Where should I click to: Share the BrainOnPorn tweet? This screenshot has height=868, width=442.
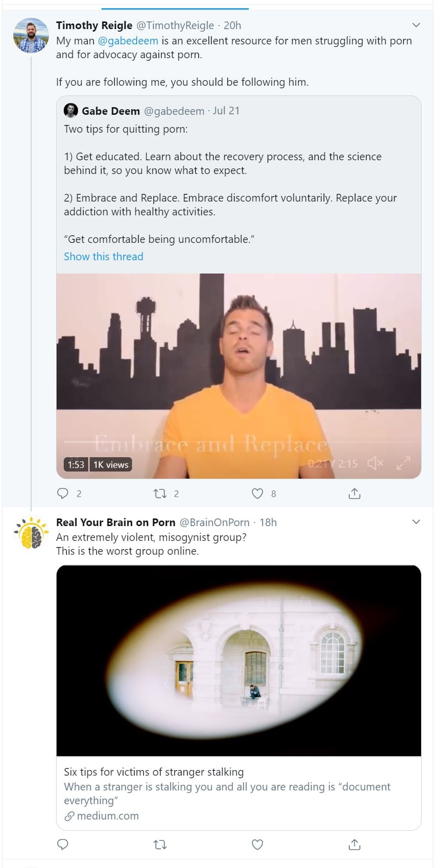(354, 845)
